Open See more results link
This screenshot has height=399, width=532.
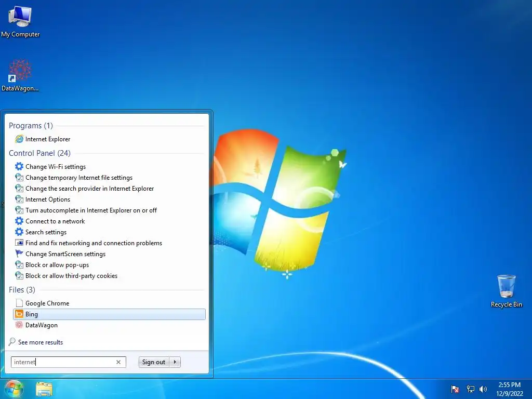pos(41,342)
